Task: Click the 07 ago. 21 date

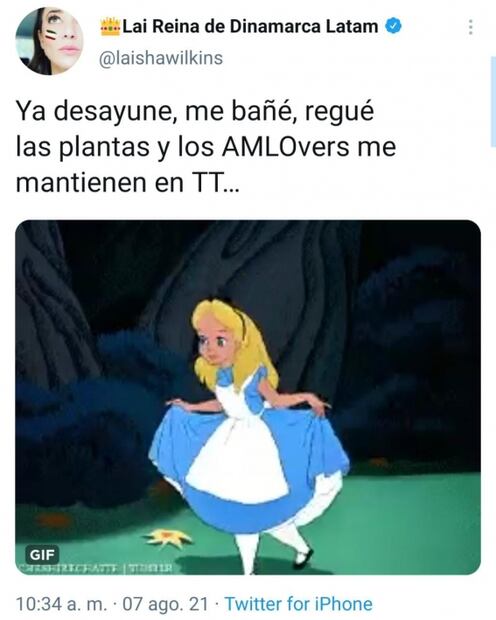Action: [165, 604]
